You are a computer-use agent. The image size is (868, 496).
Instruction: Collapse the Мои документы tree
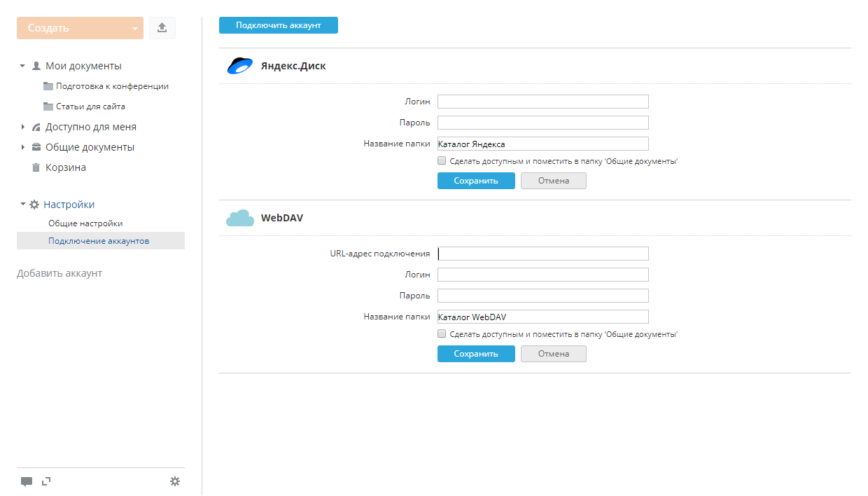coord(22,66)
